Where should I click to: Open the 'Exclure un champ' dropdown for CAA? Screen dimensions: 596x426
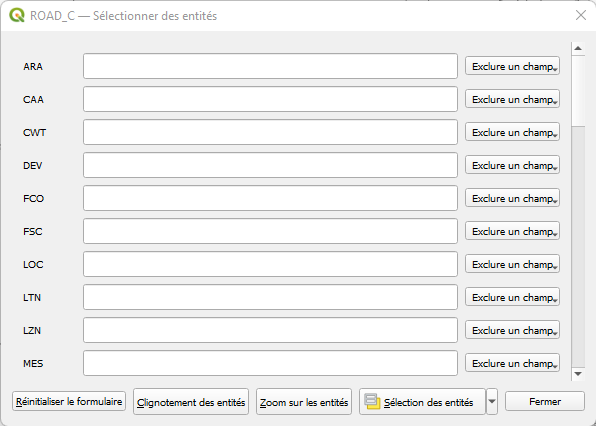pos(512,99)
